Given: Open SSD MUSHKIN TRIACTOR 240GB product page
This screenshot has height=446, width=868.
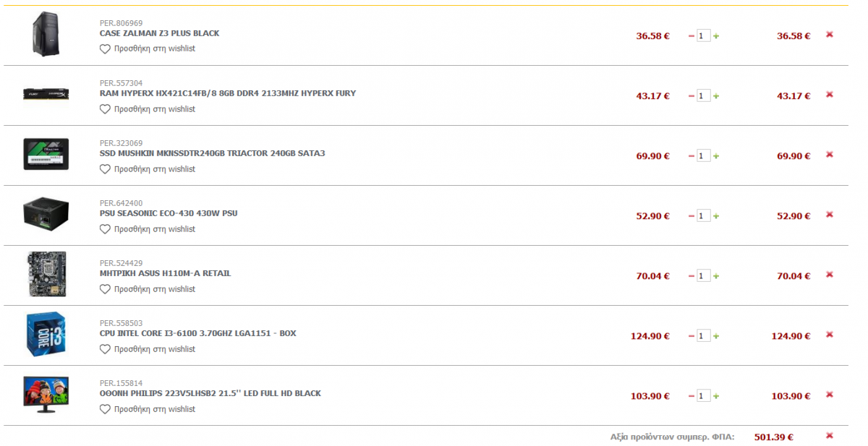Looking at the screenshot, I should 213,153.
